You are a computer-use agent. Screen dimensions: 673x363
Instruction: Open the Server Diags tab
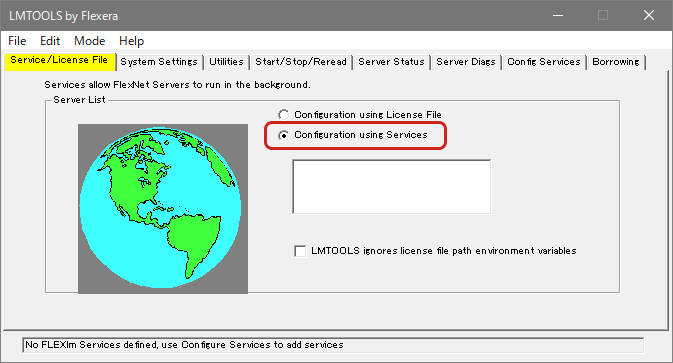coord(466,62)
